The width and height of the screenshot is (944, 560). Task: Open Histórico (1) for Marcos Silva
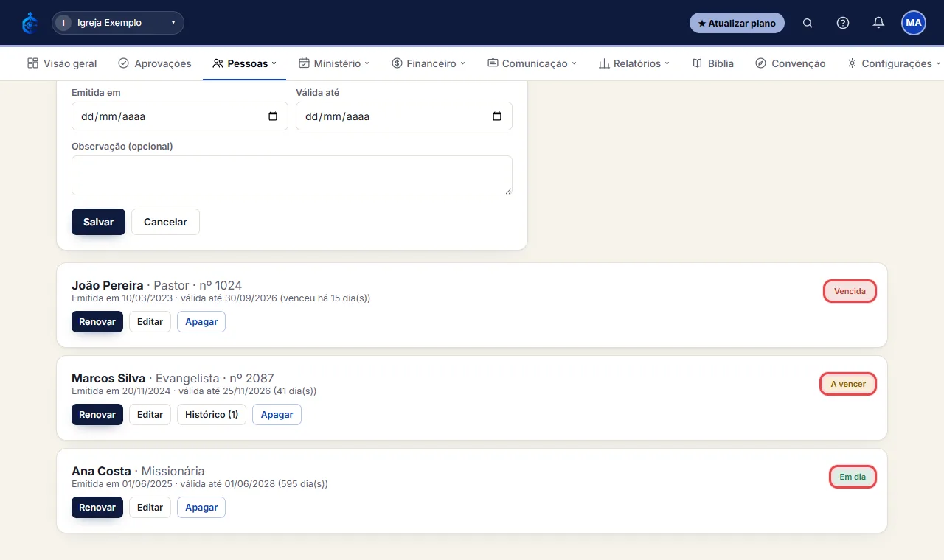point(212,415)
